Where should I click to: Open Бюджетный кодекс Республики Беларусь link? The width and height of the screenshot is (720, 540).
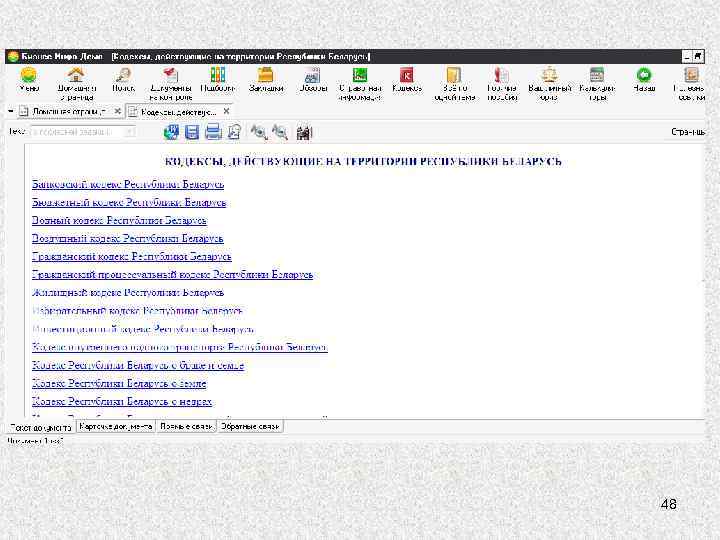pyautogui.click(x=129, y=202)
